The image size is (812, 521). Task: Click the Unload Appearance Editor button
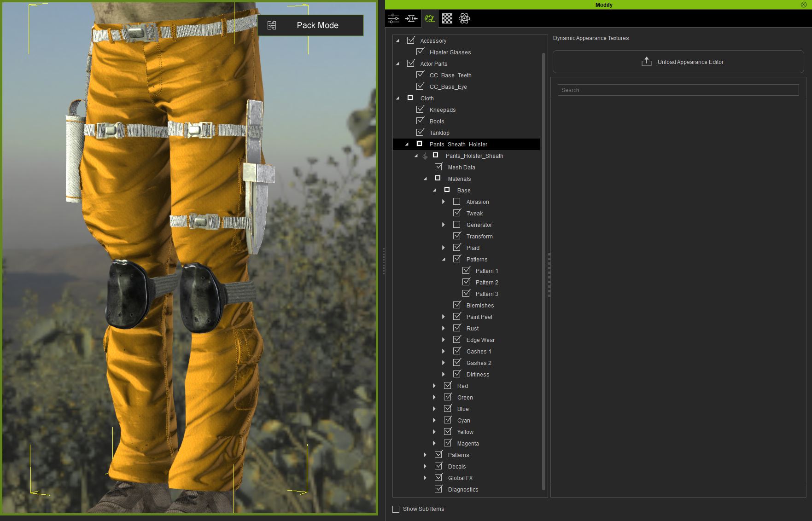tap(678, 62)
